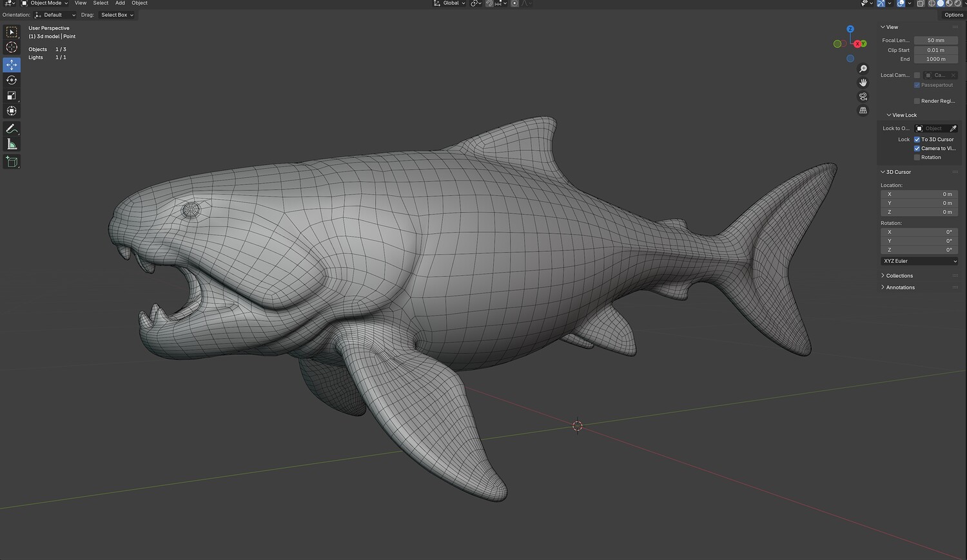Click the 3D Cursor Location X field
The height and width of the screenshot is (560, 967).
919,194
